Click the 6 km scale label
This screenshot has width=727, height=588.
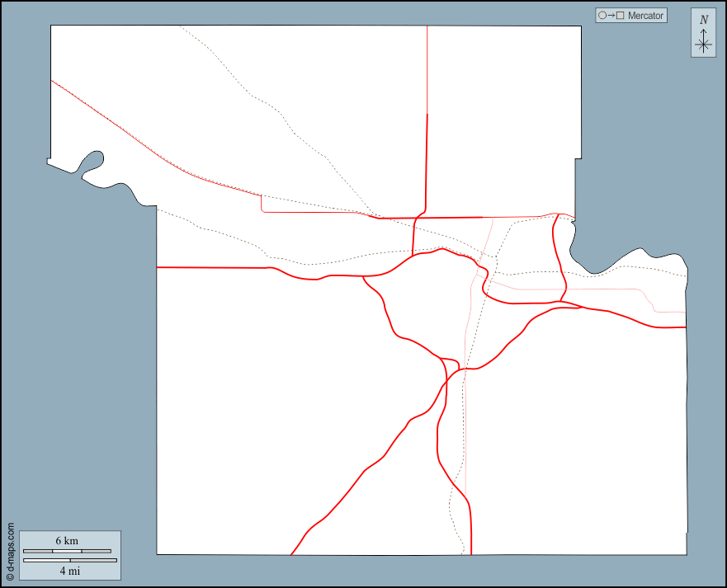click(67, 540)
